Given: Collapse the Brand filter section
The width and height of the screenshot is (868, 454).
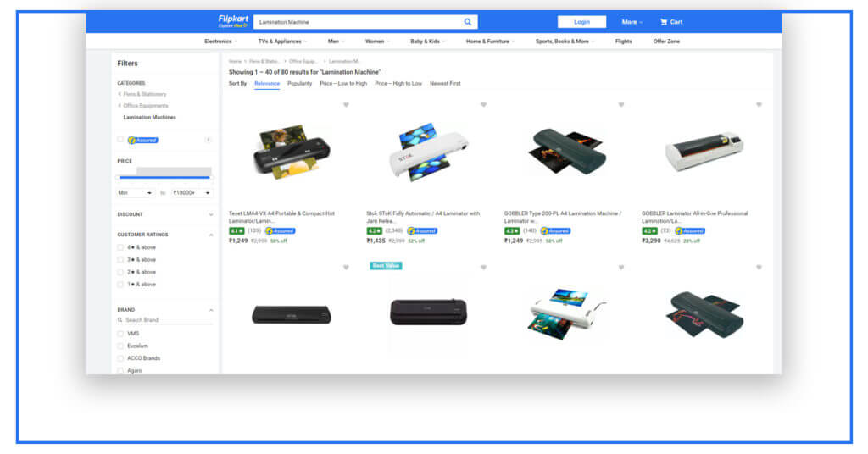Looking at the screenshot, I should pyautogui.click(x=211, y=310).
